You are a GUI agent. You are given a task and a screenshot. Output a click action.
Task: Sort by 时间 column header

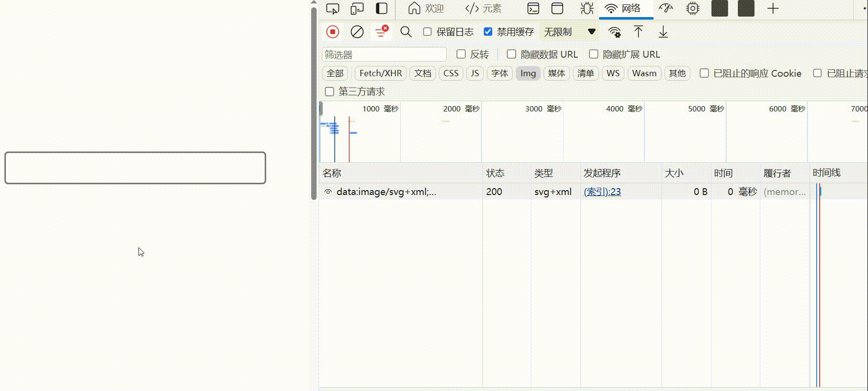click(735, 173)
